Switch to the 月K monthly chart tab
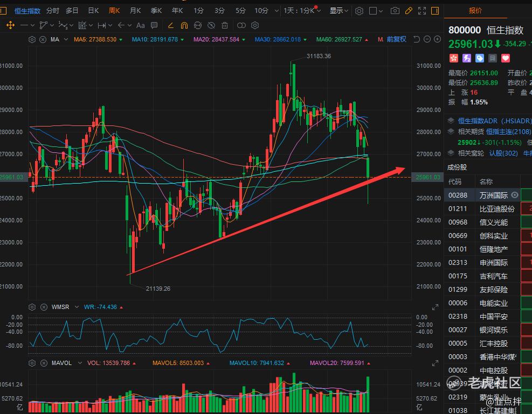Viewport: 532px width, 414px height. pyautogui.click(x=135, y=11)
